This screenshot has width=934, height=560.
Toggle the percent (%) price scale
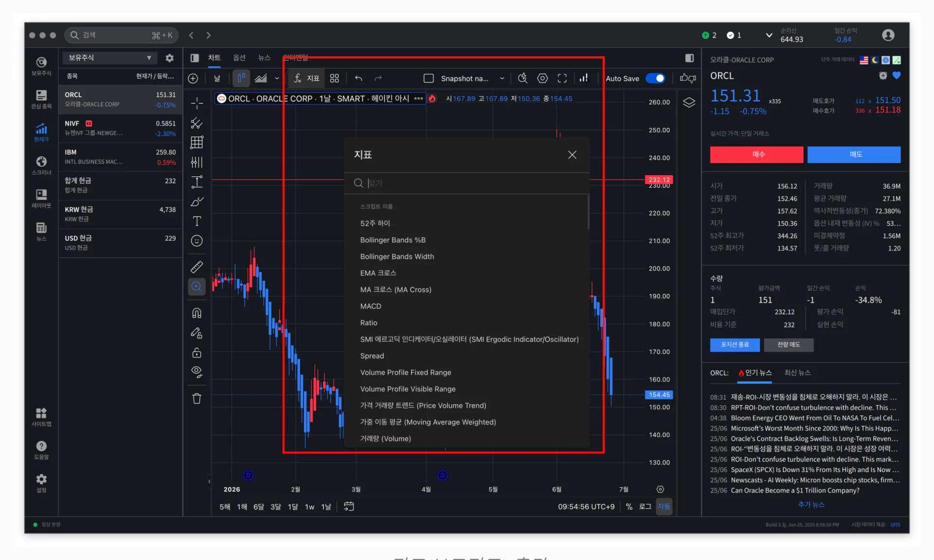click(x=629, y=506)
